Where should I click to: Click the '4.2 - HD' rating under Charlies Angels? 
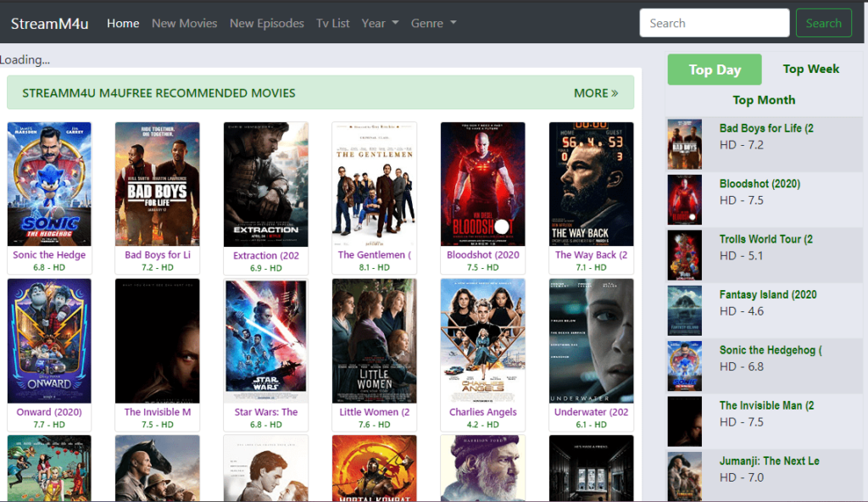482,425
